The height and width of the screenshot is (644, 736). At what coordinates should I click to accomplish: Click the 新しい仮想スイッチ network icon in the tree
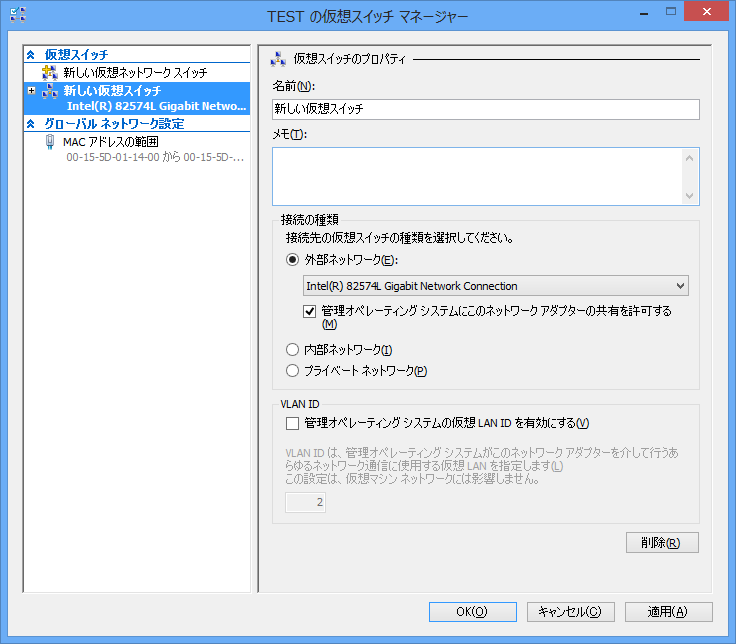click(x=50, y=91)
